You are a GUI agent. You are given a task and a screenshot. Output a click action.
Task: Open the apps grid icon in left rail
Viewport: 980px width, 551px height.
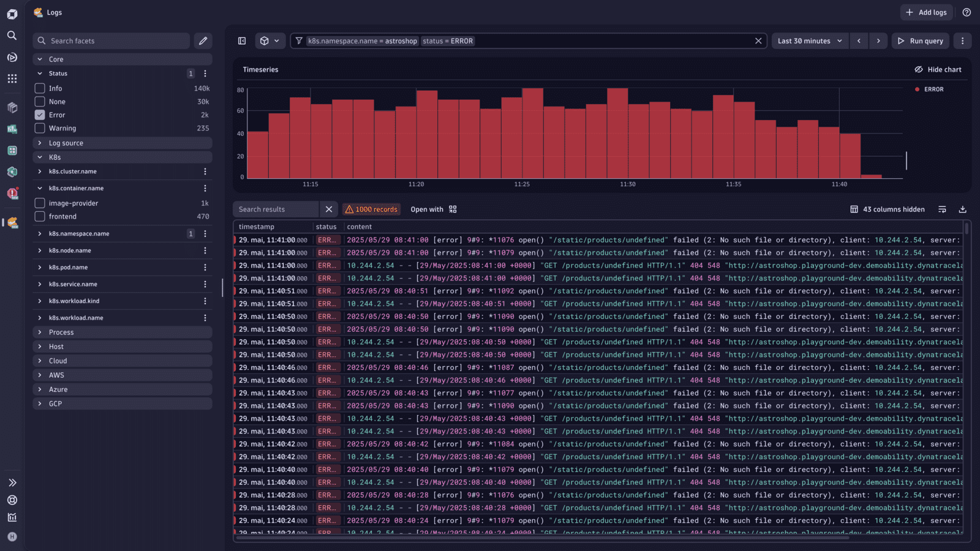[12, 78]
